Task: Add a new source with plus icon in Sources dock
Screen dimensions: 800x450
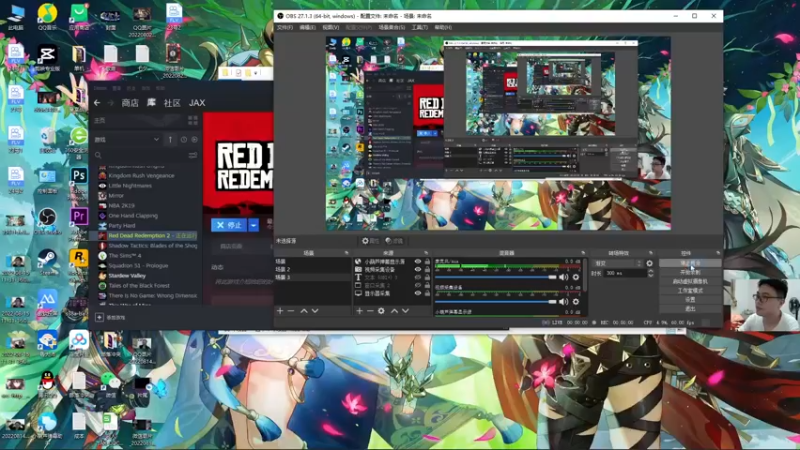Action: [359, 311]
